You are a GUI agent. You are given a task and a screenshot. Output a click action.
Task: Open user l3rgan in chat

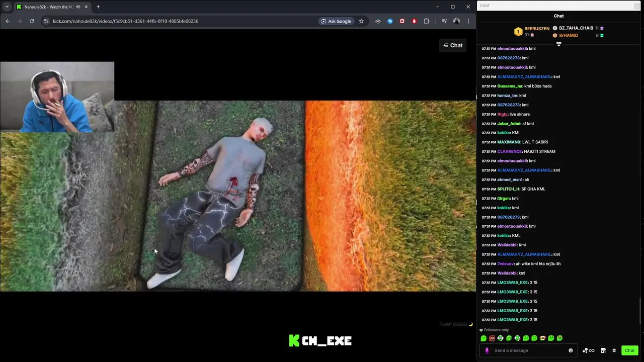coord(504,199)
